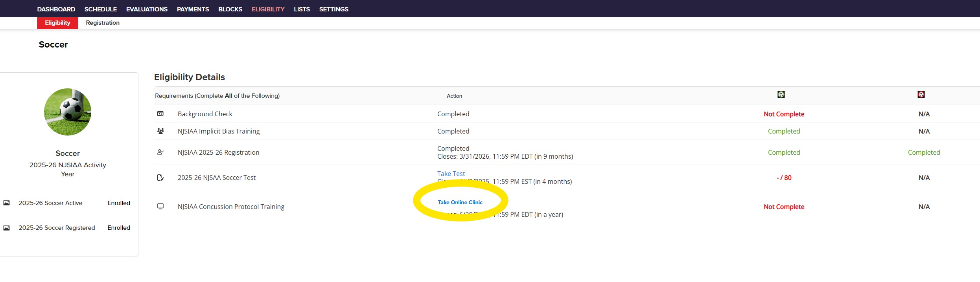Viewport: 980px width, 282px height.
Task: Click NJSIAA 2025-26 Registration requirement name
Action: (218, 152)
